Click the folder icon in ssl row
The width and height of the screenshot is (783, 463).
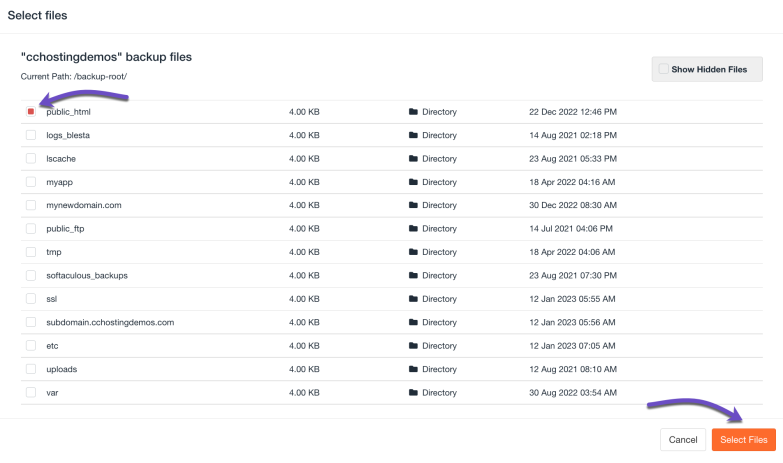(413, 299)
